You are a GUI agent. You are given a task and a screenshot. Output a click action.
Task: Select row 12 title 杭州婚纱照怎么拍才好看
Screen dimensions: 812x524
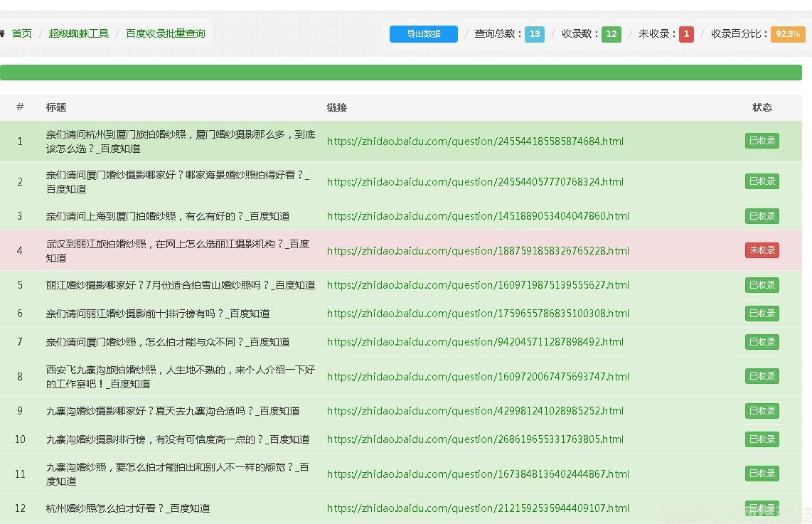point(128,508)
